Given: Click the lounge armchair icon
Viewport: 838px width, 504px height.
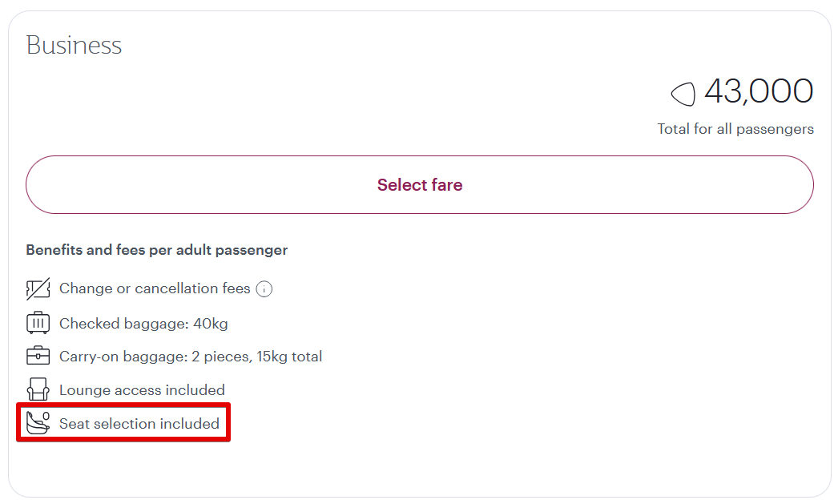Looking at the screenshot, I should click(x=38, y=390).
